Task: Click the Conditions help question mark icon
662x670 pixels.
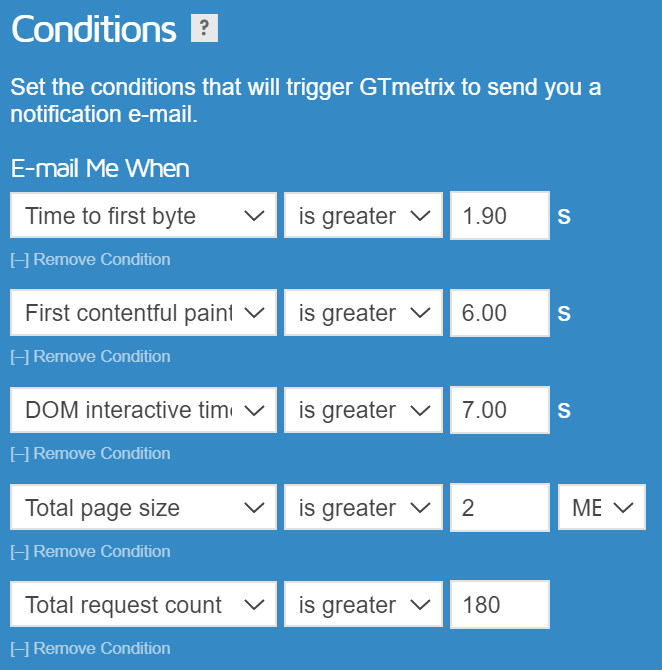Action: [204, 28]
